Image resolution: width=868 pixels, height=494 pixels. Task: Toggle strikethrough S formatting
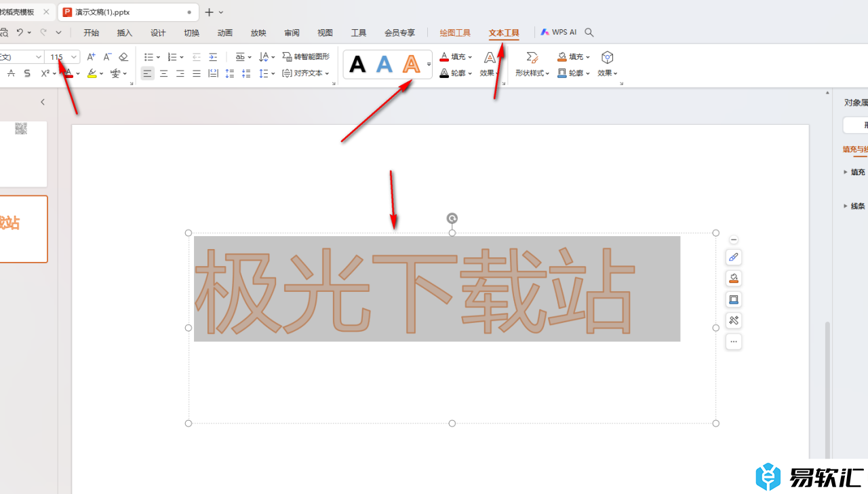coord(27,73)
